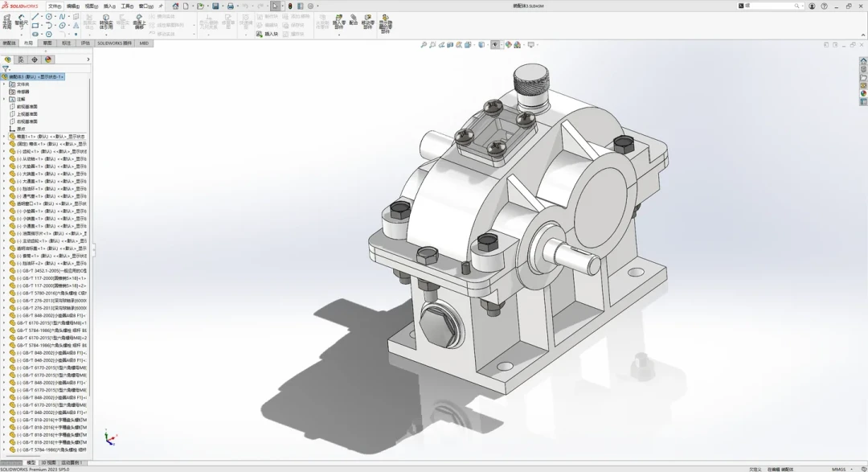Switch to the 3D 视图 bottom tab
The width and height of the screenshot is (868, 472).
(48, 462)
